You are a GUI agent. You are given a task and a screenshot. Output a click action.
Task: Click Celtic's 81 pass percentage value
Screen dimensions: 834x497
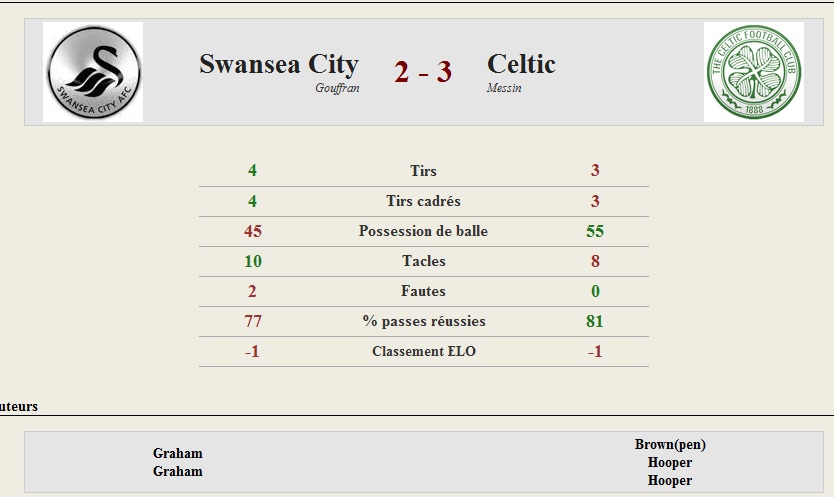tap(595, 321)
